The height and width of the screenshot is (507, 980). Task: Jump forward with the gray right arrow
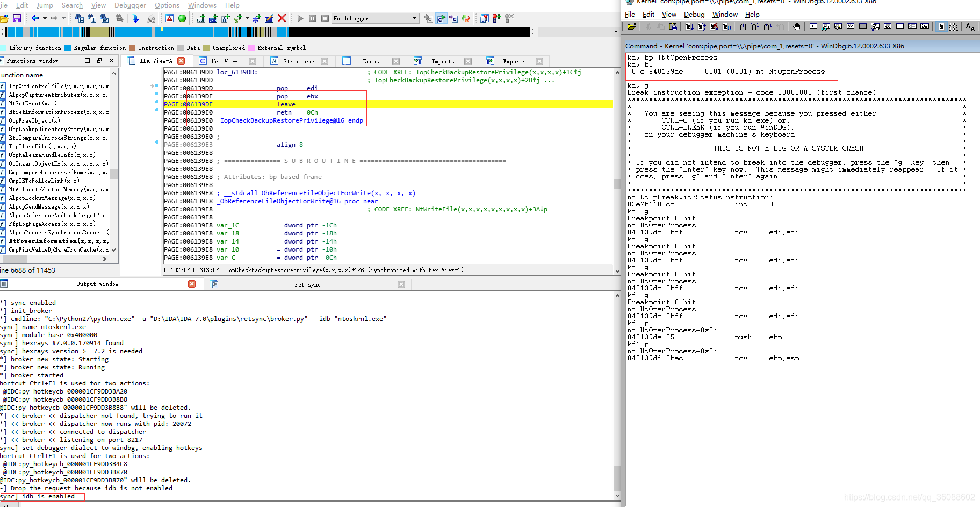54,18
